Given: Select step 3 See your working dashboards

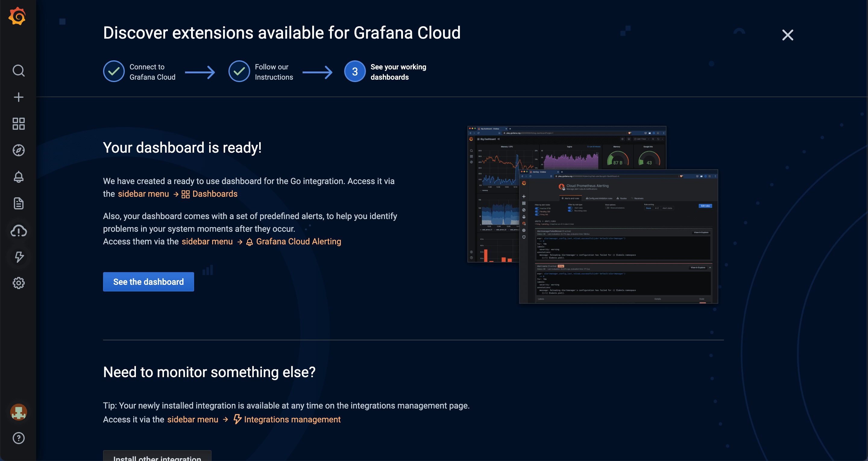Looking at the screenshot, I should tap(355, 72).
